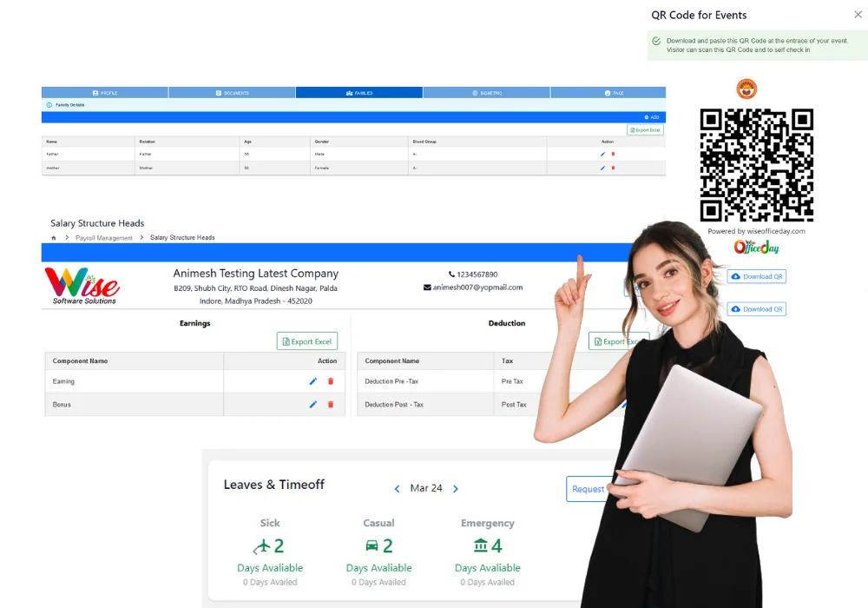
Task: Click the 'Powered by wiseofficeday.com' text
Action: (756, 231)
